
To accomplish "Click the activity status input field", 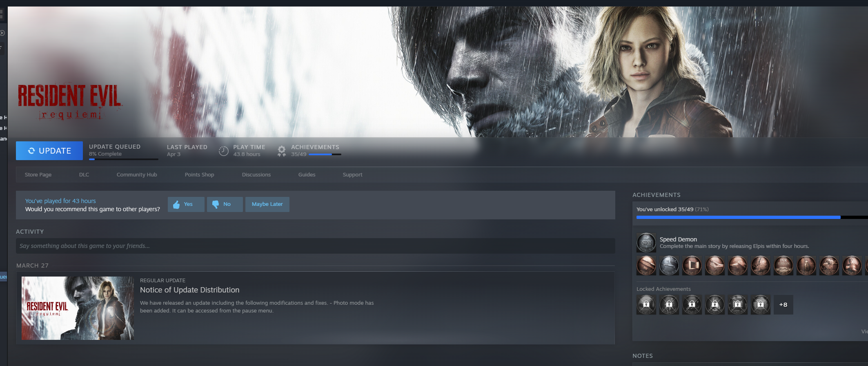I will 315,246.
